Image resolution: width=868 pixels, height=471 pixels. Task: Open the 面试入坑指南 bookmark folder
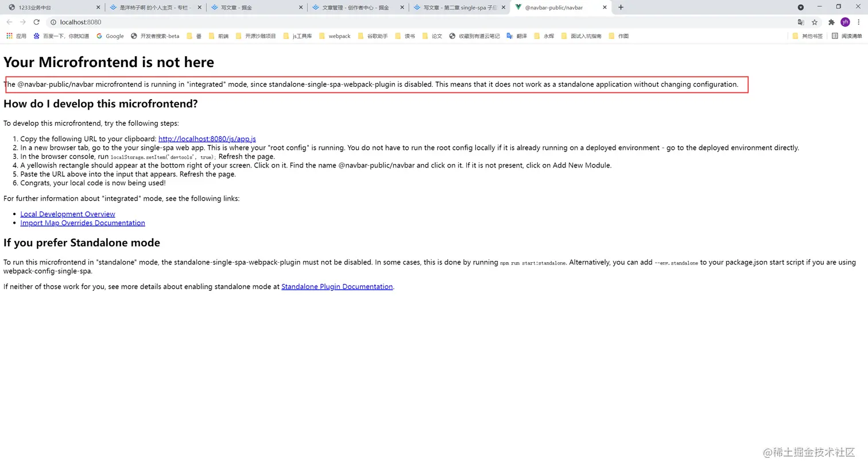[x=581, y=36]
